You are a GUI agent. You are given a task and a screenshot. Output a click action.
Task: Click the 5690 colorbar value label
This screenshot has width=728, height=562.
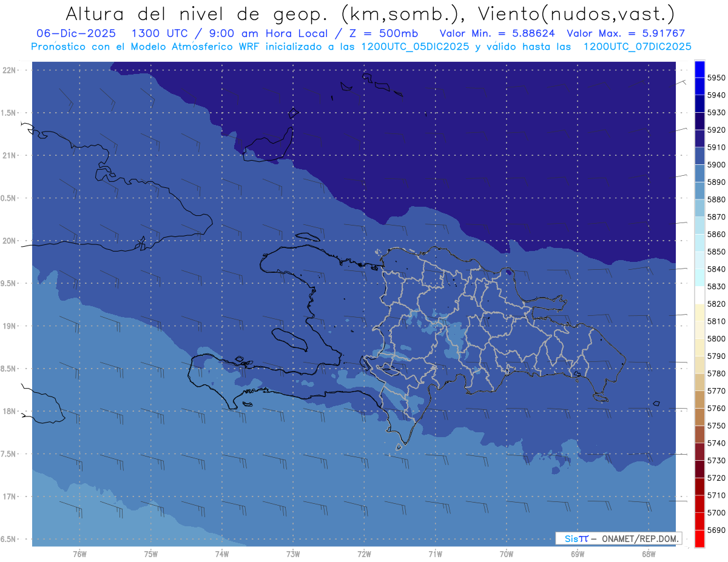[x=716, y=530]
